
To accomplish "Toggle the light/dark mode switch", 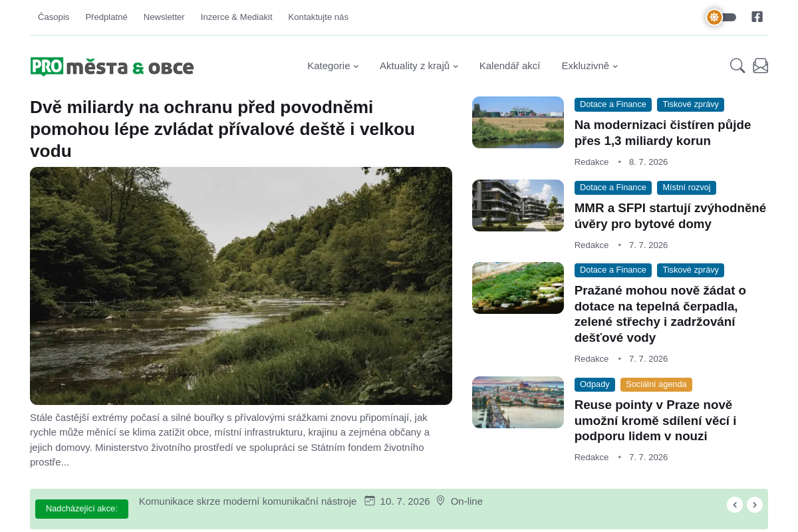I will click(x=722, y=17).
